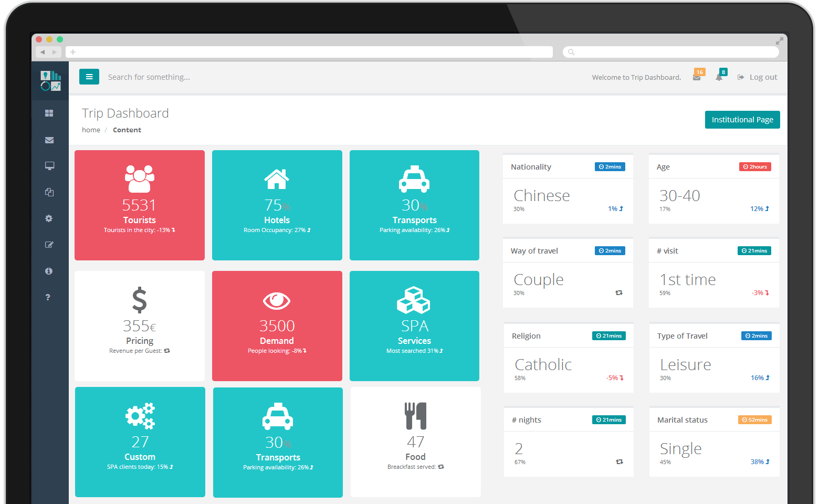
Task: Click the grid dashboard icon in sidebar
Action: point(49,113)
